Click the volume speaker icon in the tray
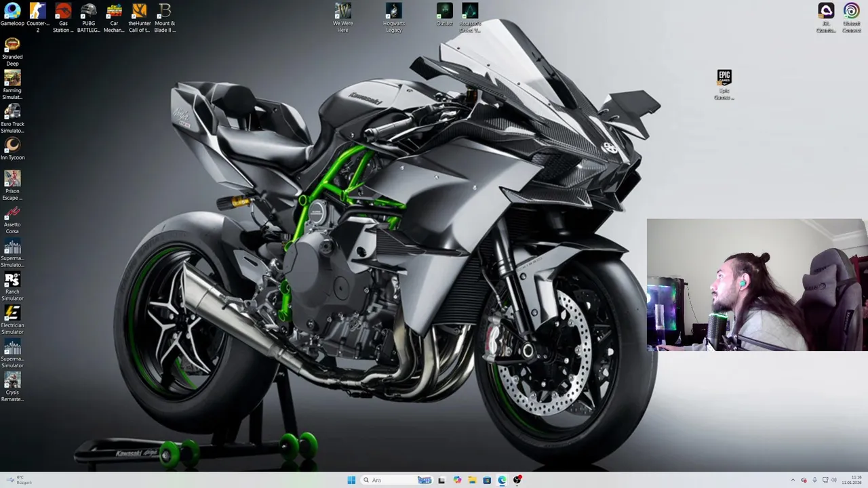868x488 pixels. click(834, 480)
